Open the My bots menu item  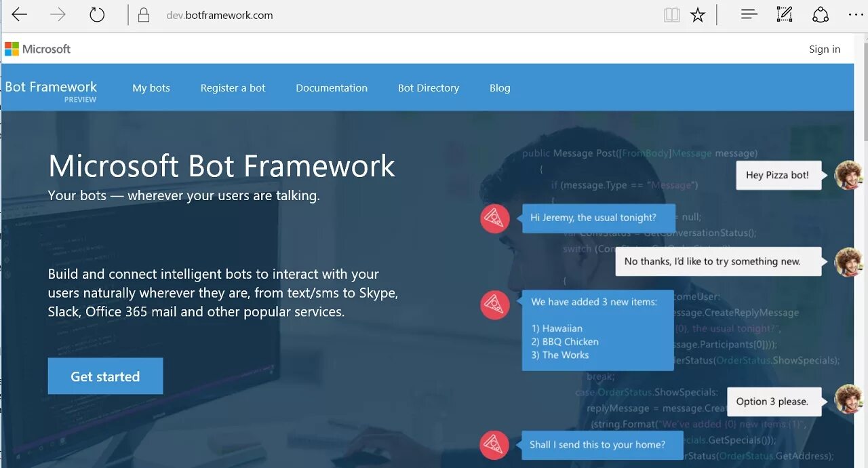[x=151, y=88]
